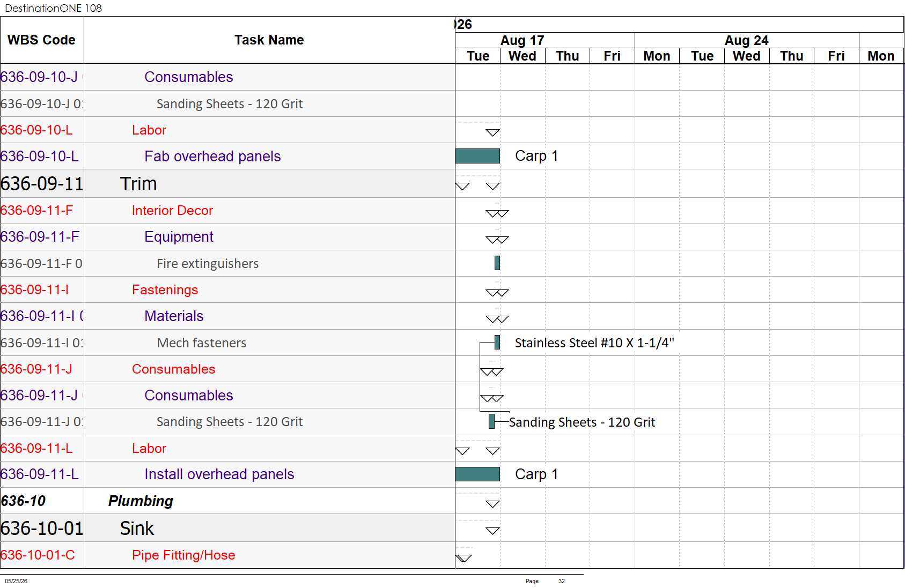This screenshot has height=588, width=905.
Task: Click the Equipment summary marker
Action: (x=497, y=240)
